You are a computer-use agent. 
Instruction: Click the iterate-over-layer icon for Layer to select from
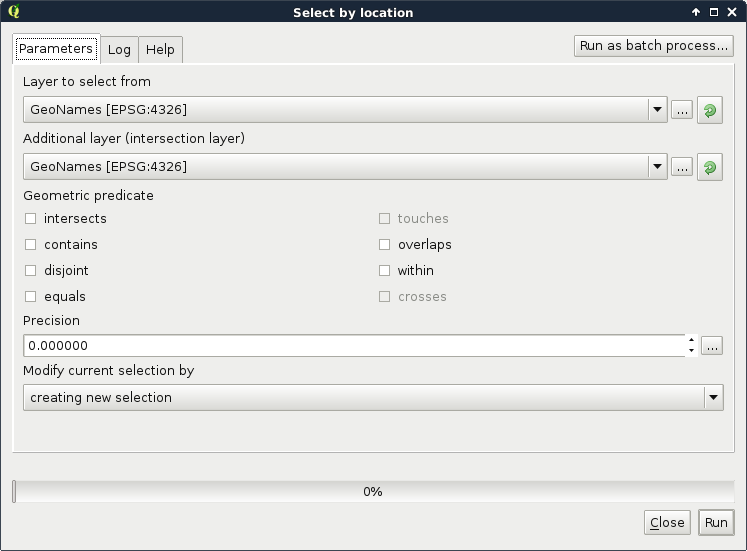(x=710, y=110)
